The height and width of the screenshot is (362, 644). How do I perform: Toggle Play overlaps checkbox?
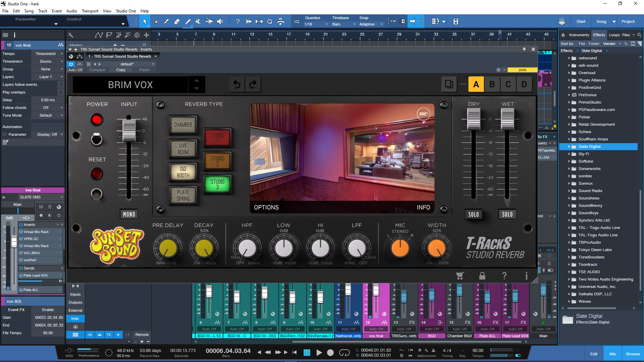61,92
